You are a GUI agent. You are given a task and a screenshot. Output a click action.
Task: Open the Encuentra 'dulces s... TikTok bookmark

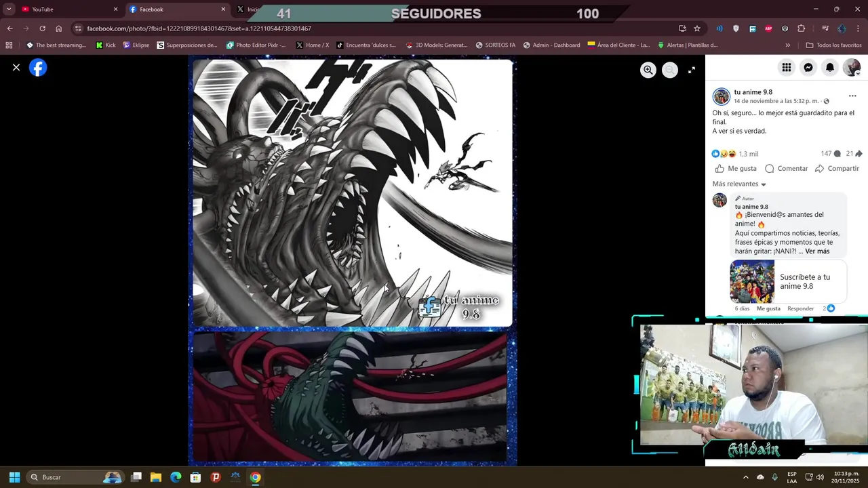366,45
